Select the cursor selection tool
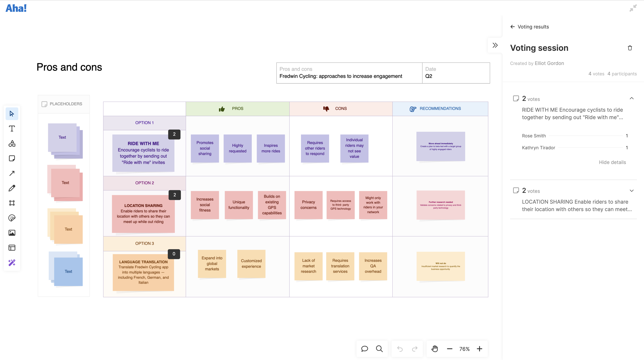This screenshot has width=644, height=360. point(12,113)
